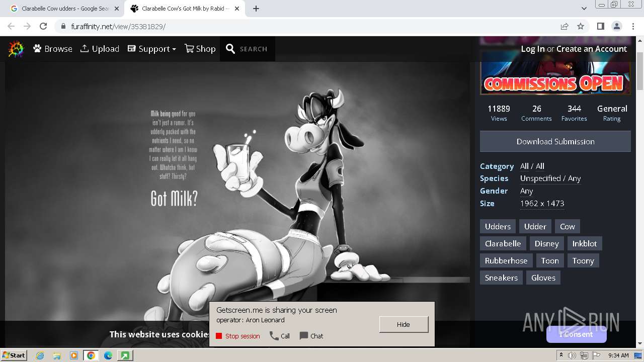Open Microsoft Edge from taskbar
Screen dimensions: 644x362
click(x=108, y=355)
